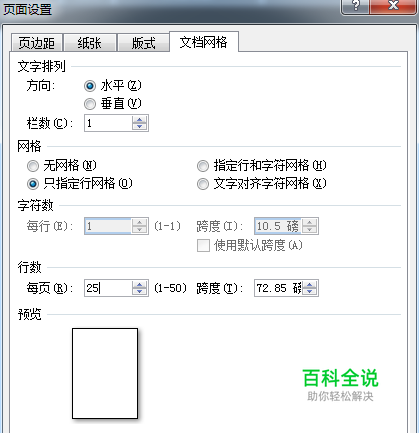Increase 字符数 跨度 with up arrow
The image size is (419, 433).
click(x=309, y=223)
